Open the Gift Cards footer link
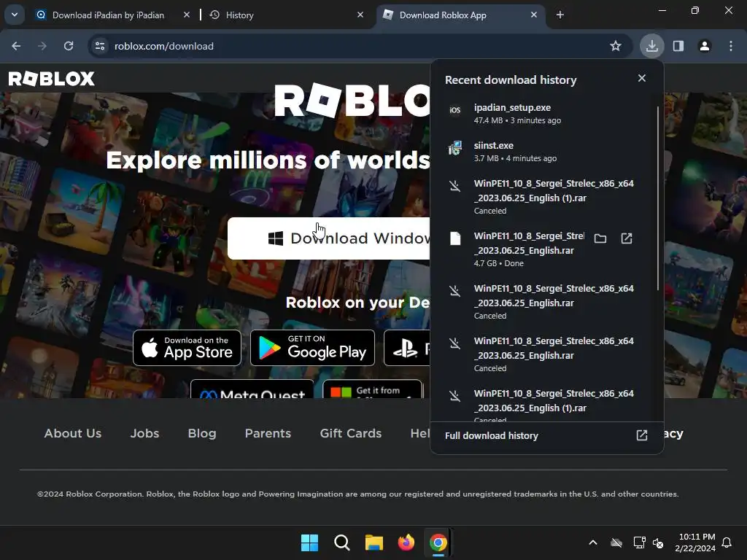This screenshot has height=560, width=747. pyautogui.click(x=351, y=433)
